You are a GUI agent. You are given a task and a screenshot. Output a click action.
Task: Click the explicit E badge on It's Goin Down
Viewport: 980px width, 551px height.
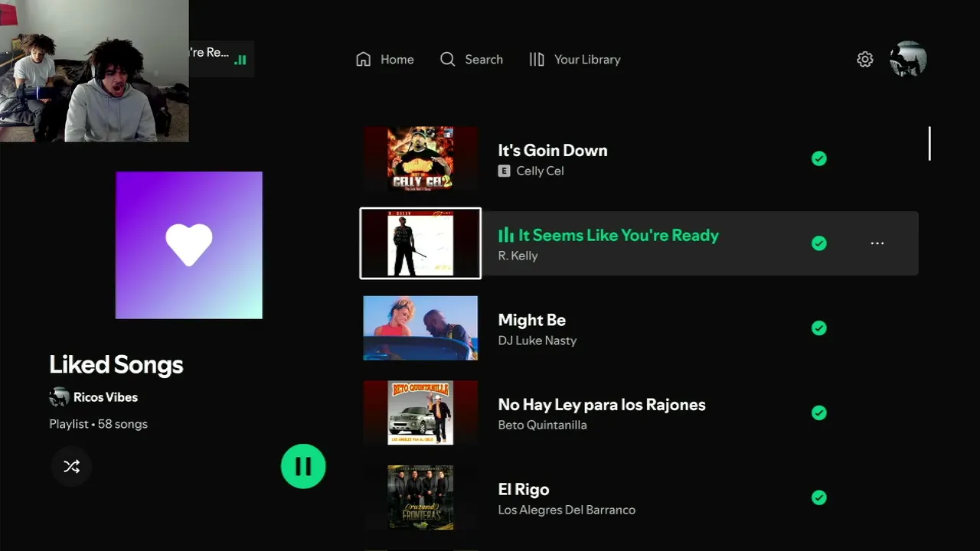[x=504, y=171]
